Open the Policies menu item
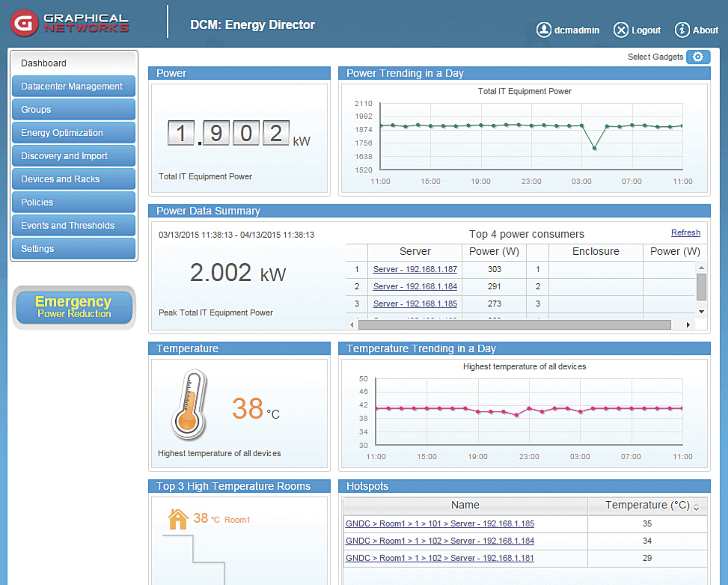The image size is (728, 585). tap(74, 202)
